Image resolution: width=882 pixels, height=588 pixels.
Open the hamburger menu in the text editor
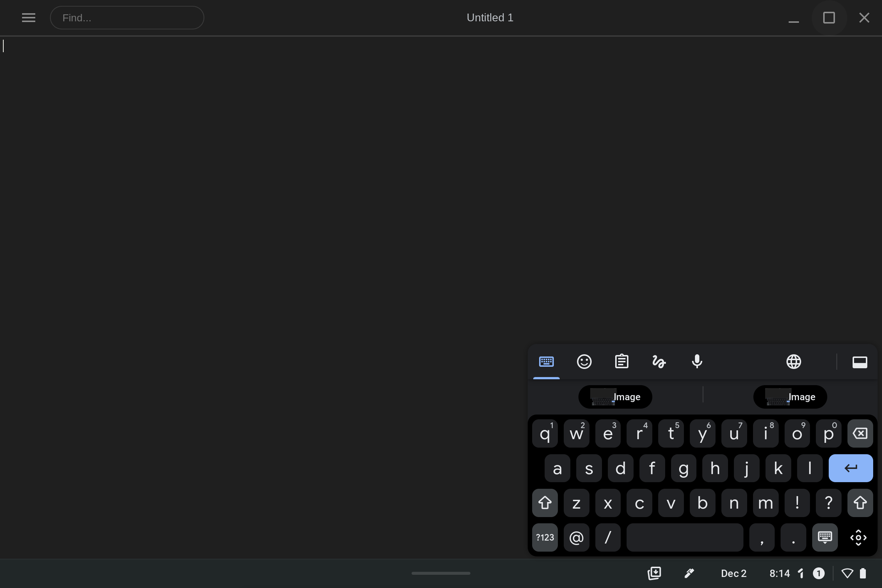click(29, 18)
